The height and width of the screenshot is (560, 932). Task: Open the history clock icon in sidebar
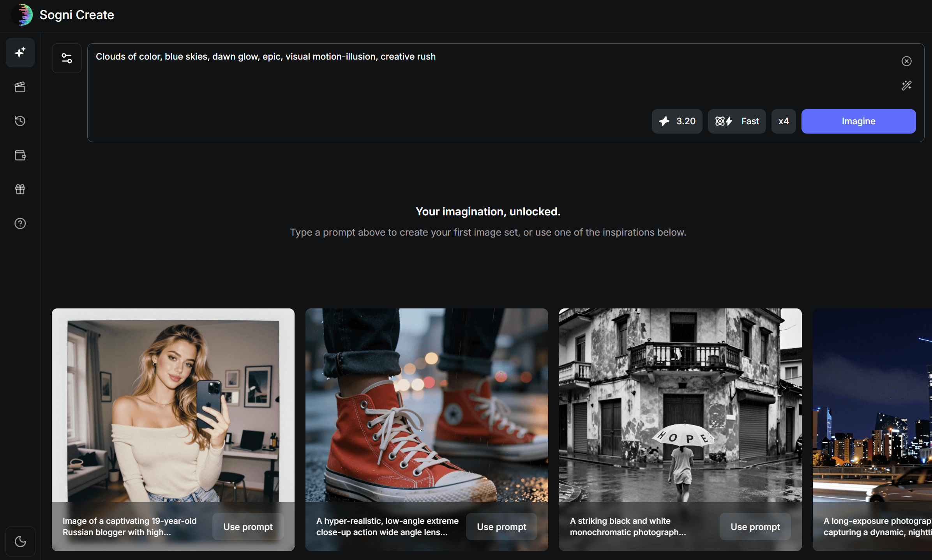click(20, 121)
